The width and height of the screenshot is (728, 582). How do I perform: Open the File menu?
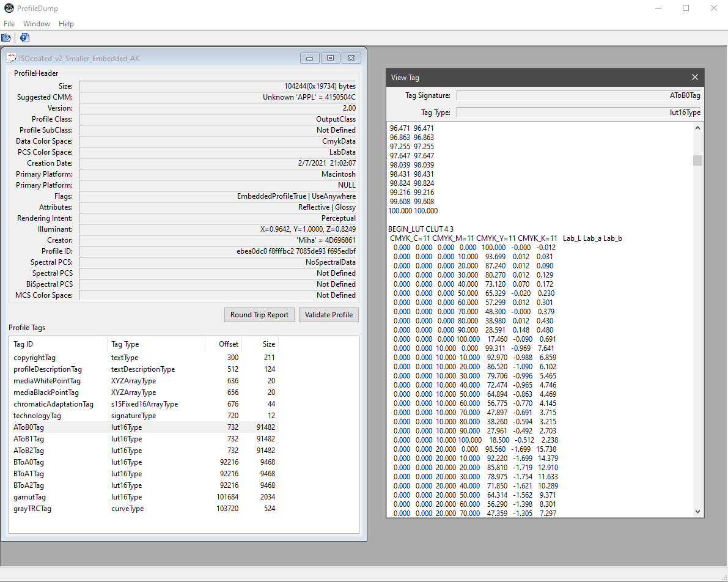[x=9, y=24]
